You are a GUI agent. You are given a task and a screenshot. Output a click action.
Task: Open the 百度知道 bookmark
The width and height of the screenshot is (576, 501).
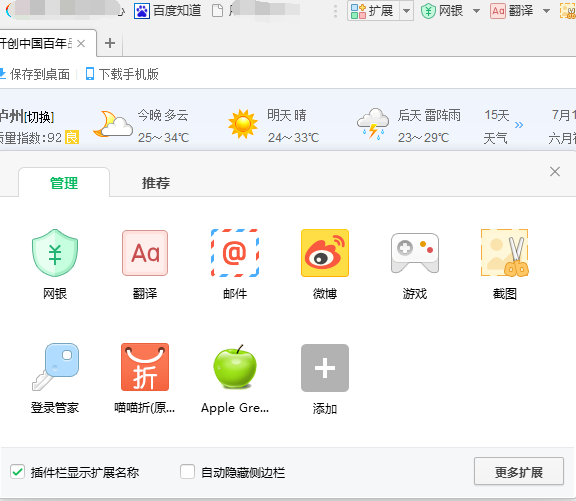click(x=168, y=11)
